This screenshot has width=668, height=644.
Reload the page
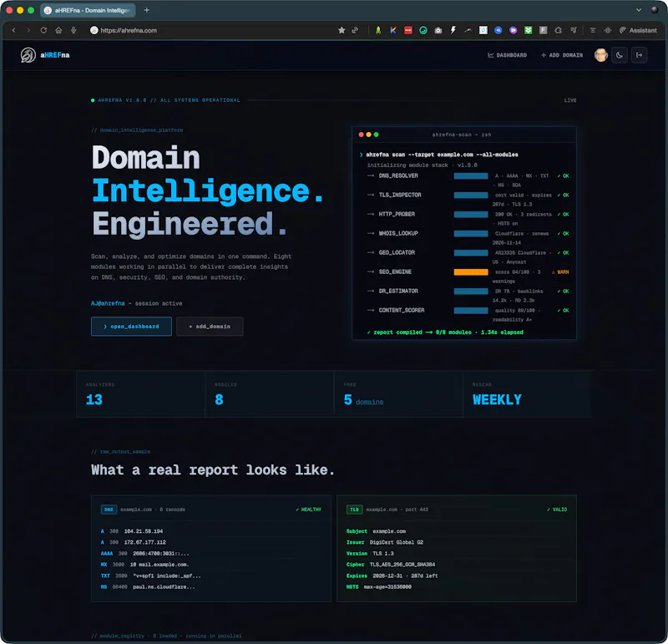coord(43,30)
